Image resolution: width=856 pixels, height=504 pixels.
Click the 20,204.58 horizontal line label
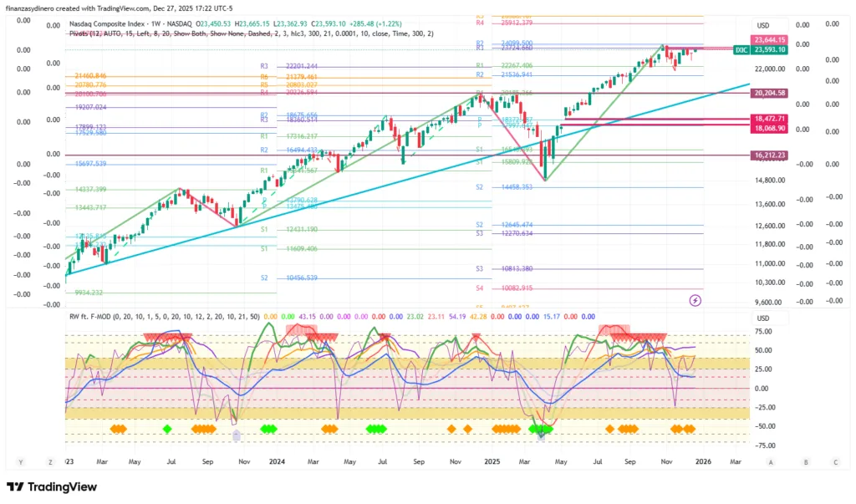[x=770, y=94]
